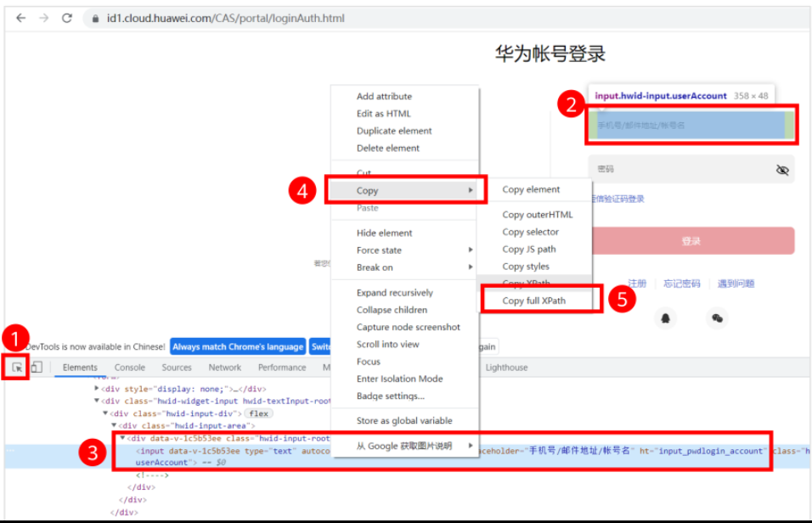This screenshot has width=812, height=523.
Task: Select Capture node screenshot
Action: coord(408,327)
